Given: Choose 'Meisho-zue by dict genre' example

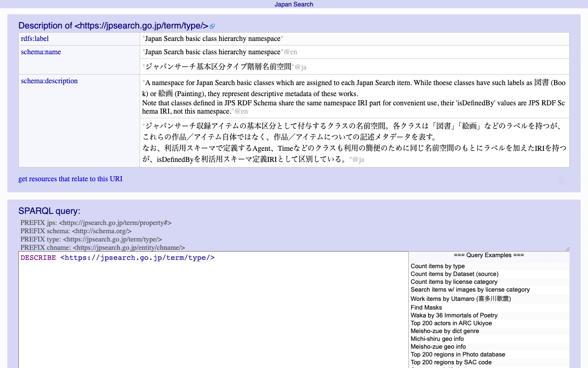Looking at the screenshot, I should point(445,331).
